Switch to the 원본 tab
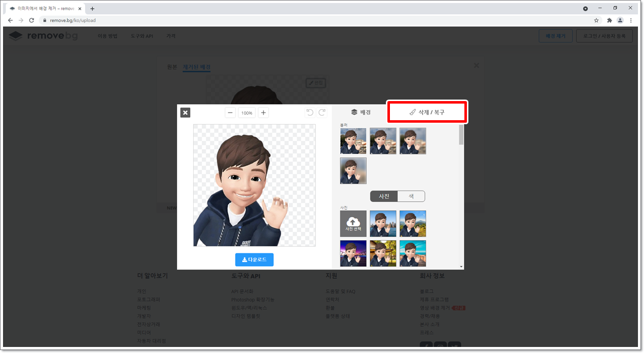 172,67
